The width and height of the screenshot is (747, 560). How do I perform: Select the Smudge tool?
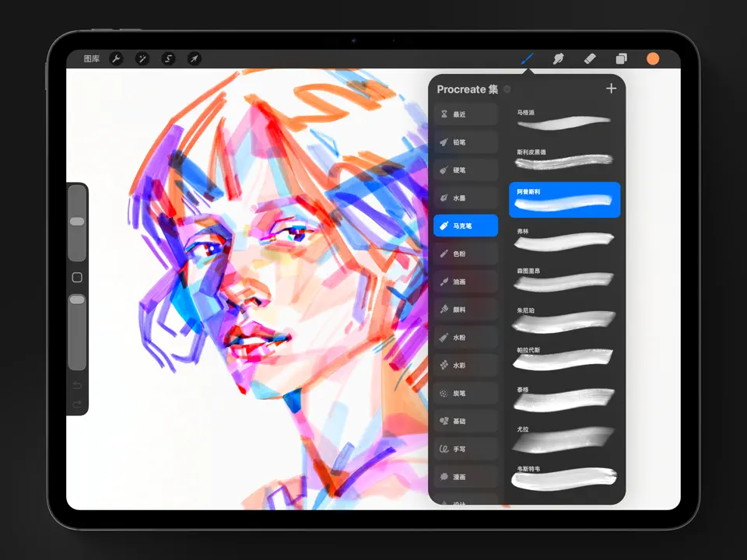[x=559, y=58]
